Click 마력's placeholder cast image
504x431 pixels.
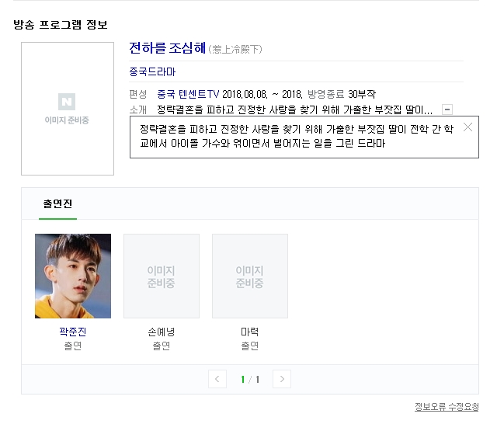(250, 276)
